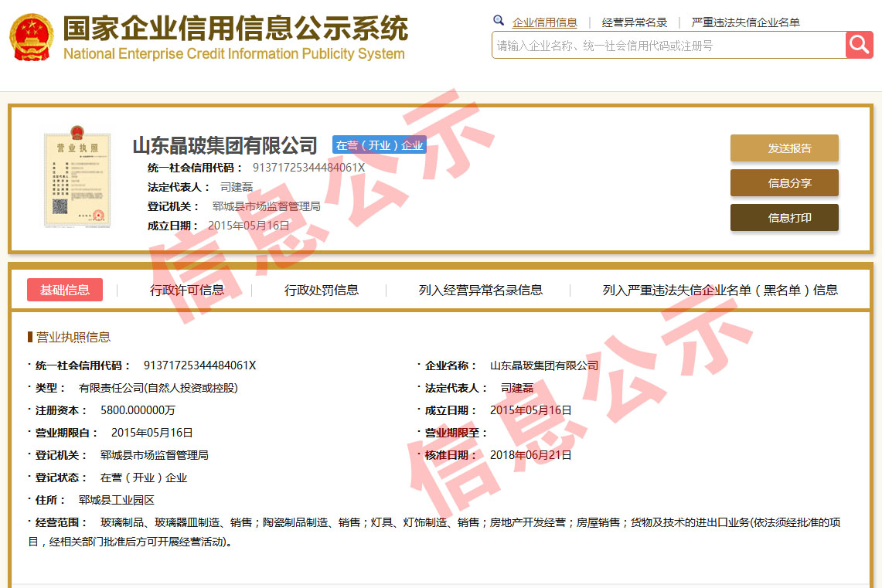The image size is (882, 588).
Task: Click the registered capital 5800.000000万
Action: coord(138,410)
